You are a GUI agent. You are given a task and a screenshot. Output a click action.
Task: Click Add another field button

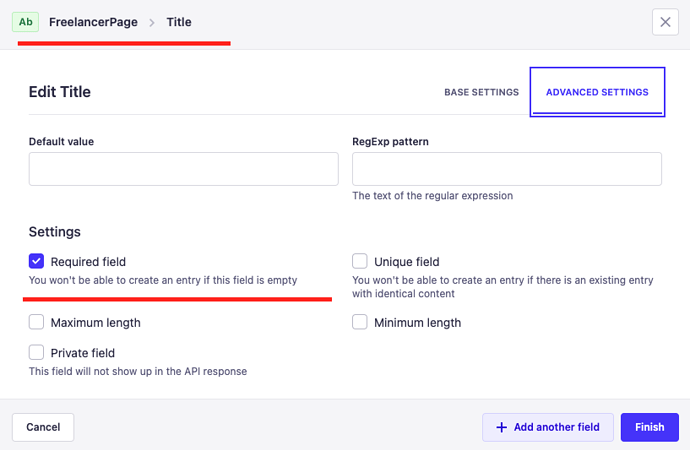pos(547,427)
